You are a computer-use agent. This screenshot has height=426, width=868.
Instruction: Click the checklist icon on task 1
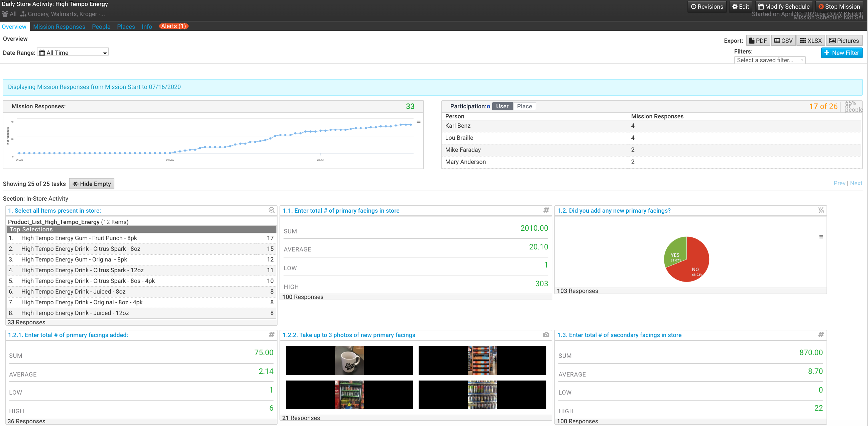[x=272, y=210]
